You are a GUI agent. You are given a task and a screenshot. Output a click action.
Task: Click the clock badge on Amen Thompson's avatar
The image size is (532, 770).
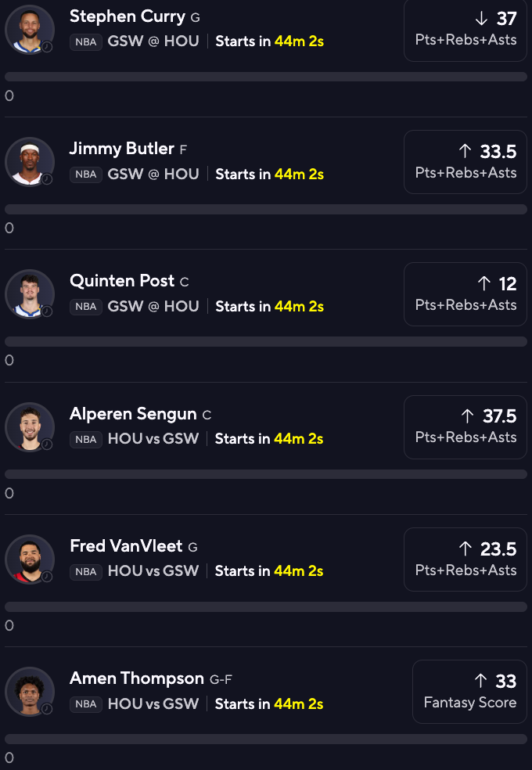click(x=47, y=709)
